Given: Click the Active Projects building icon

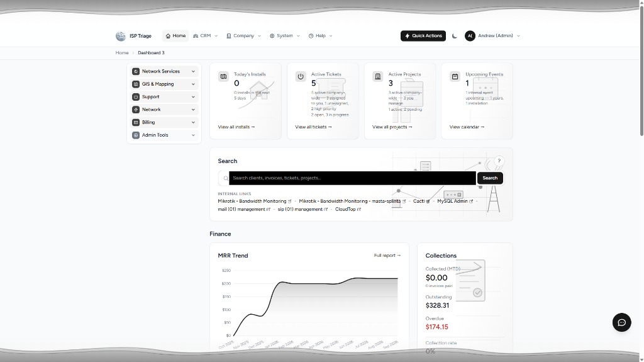Looking at the screenshot, I should pos(378,77).
